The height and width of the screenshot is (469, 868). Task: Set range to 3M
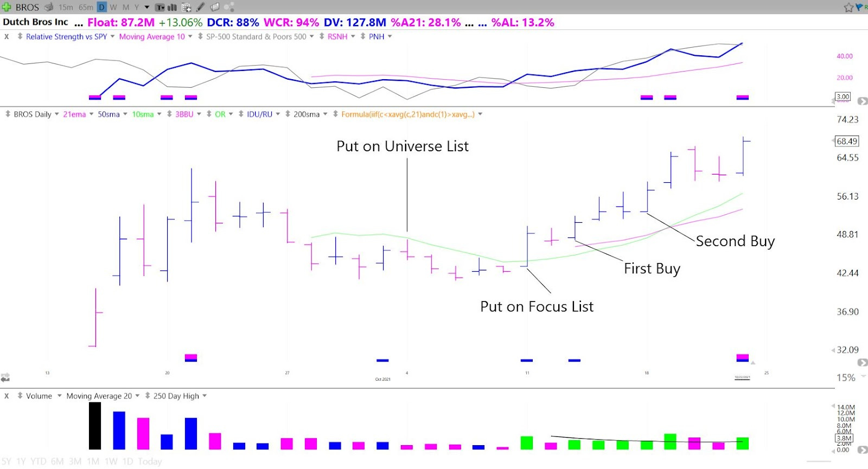[x=75, y=461]
